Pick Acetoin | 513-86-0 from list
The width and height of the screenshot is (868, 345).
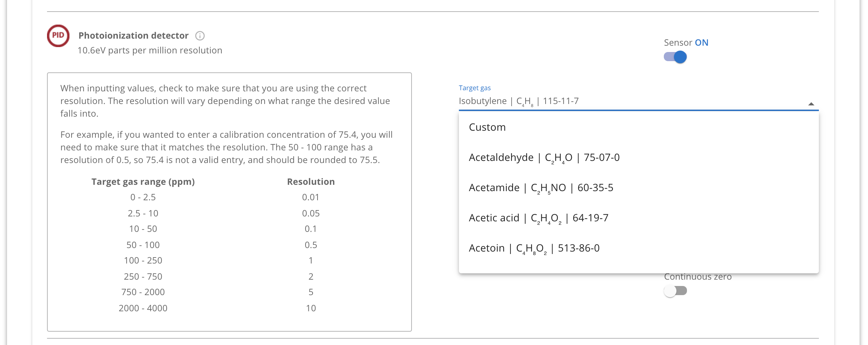coord(534,248)
